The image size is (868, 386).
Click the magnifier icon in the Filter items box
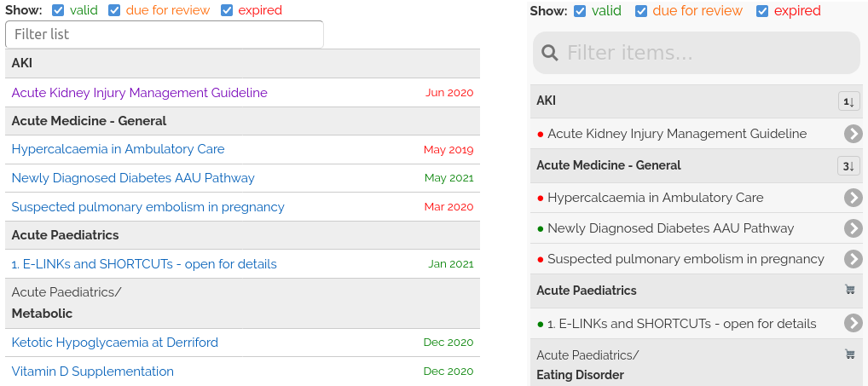click(550, 53)
